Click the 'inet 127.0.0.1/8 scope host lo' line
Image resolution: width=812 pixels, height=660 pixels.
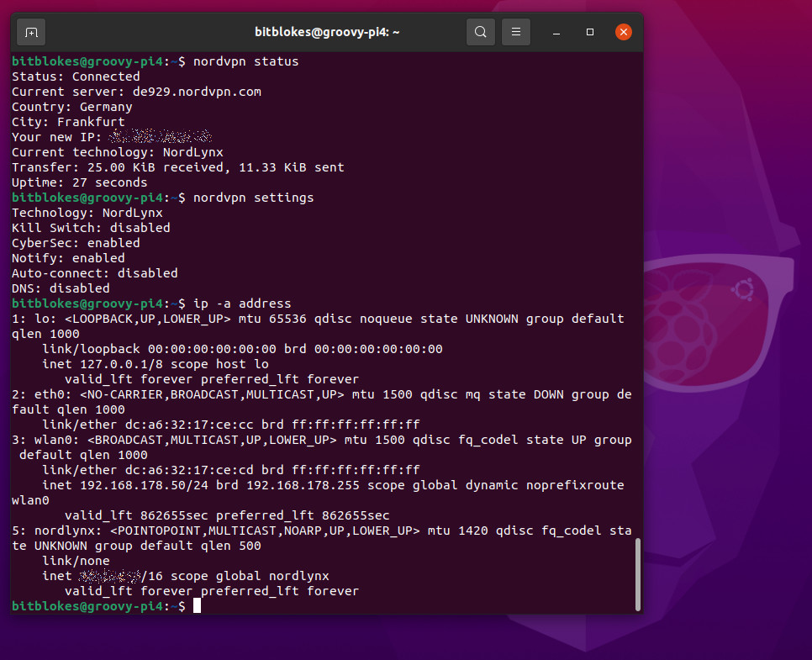pos(156,364)
